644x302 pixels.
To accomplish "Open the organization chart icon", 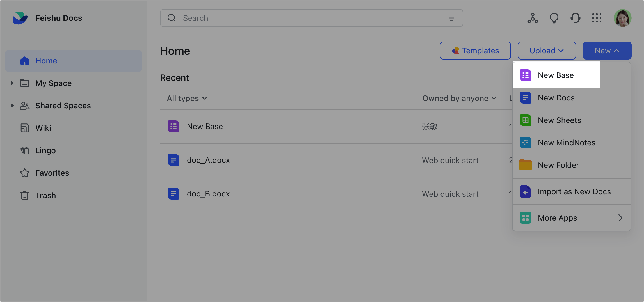I will click(x=533, y=18).
